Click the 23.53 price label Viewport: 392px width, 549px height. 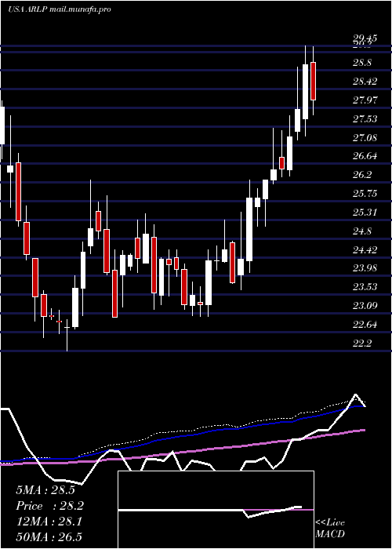[365, 287]
